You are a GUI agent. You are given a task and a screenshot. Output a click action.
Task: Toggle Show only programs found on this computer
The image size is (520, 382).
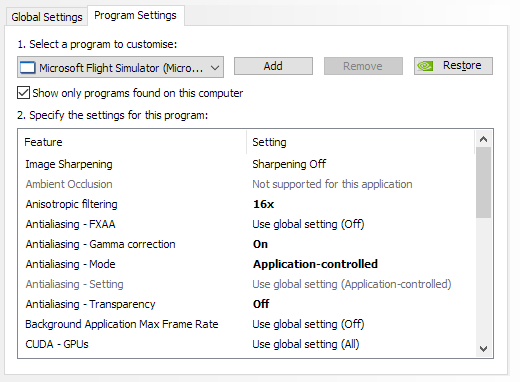(x=23, y=93)
